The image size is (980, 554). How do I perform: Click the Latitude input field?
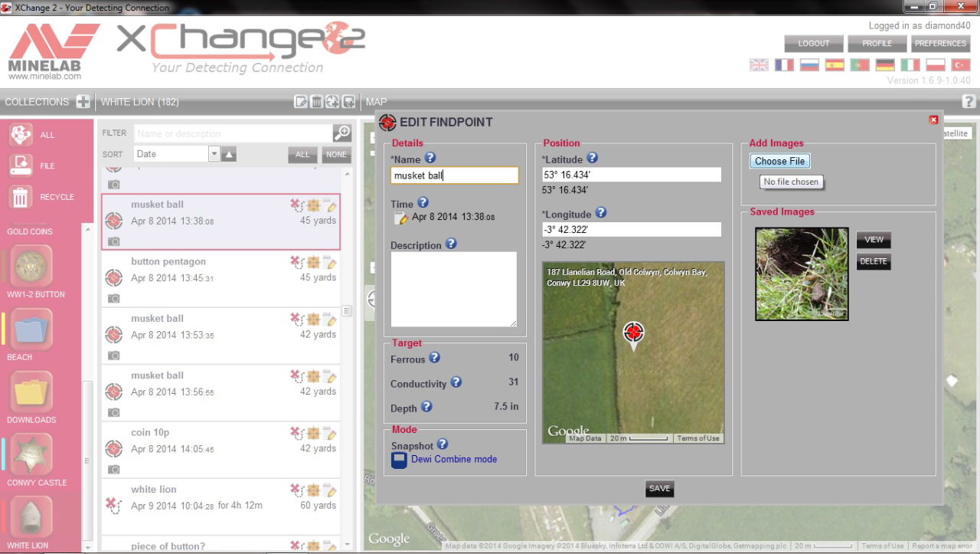[632, 175]
